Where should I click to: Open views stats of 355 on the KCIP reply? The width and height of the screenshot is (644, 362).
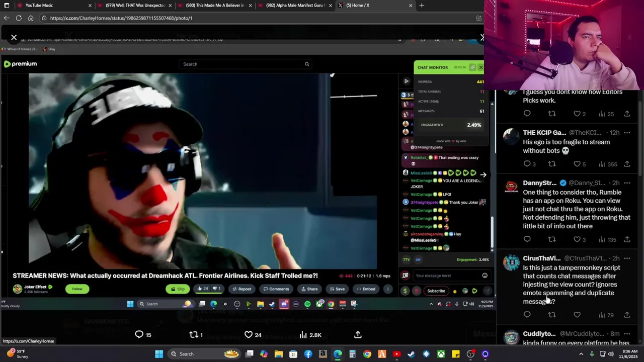[x=608, y=164]
